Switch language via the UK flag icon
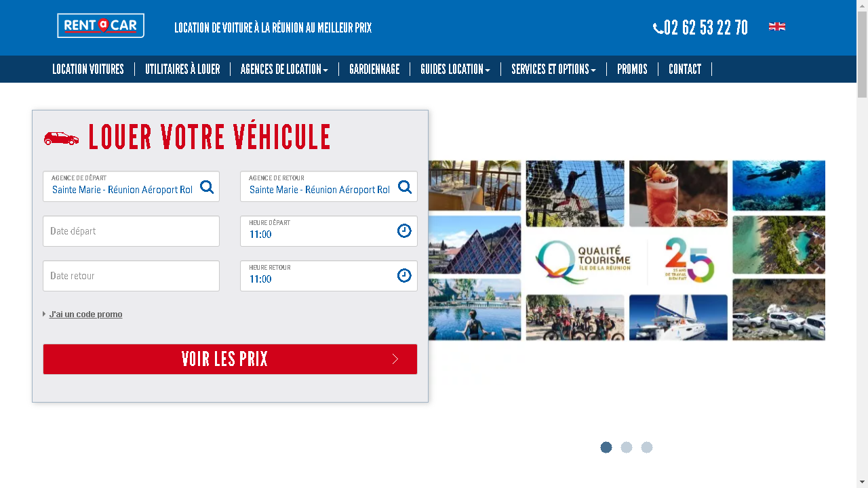This screenshot has width=868, height=488. point(777,26)
